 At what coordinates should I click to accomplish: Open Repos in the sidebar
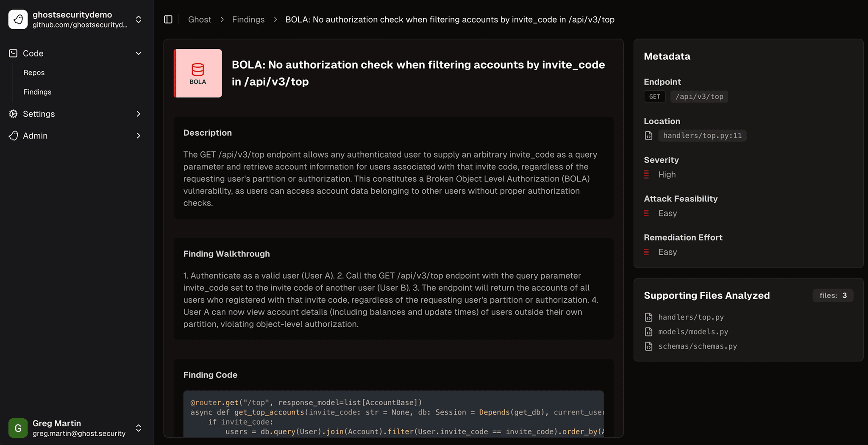coord(34,73)
